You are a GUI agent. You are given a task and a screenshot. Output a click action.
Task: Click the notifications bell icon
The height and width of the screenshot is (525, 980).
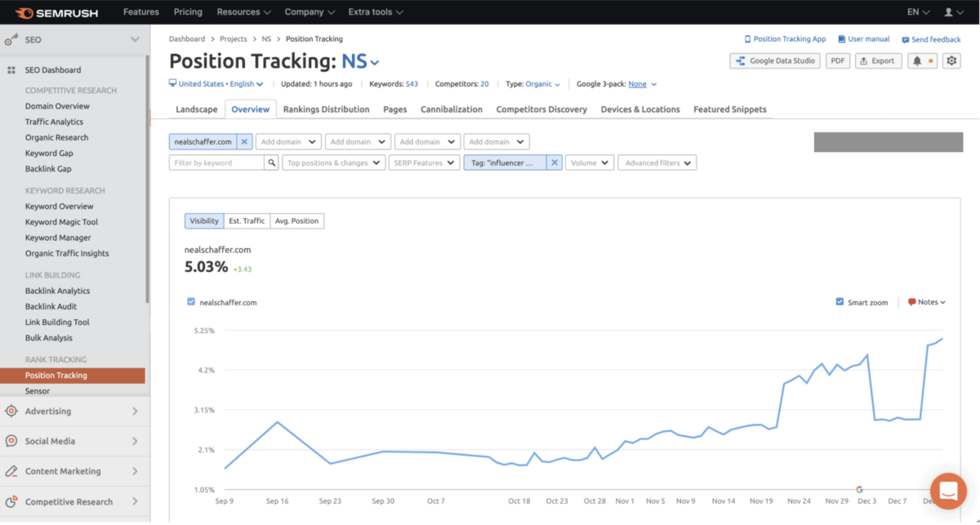click(917, 61)
